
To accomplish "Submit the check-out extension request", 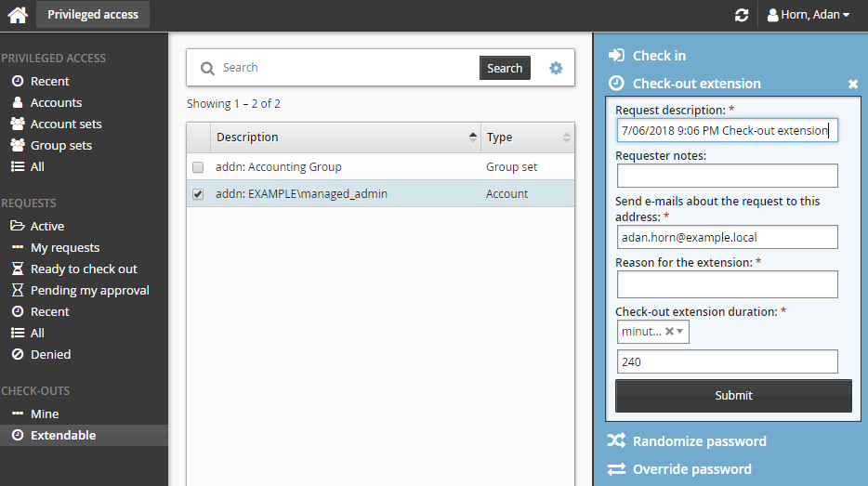I will [733, 395].
